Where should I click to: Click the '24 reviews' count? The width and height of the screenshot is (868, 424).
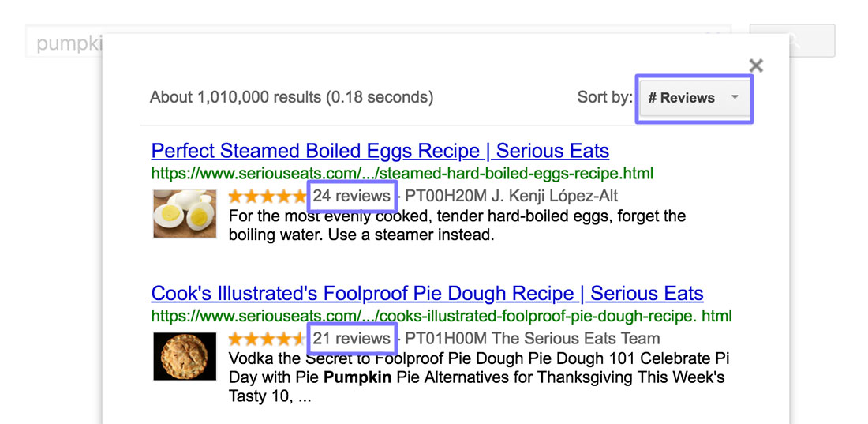coord(351,196)
